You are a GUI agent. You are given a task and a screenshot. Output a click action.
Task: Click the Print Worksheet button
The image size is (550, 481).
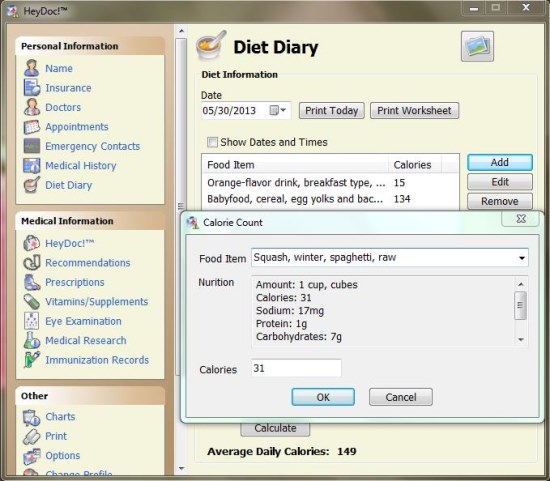coord(414,111)
